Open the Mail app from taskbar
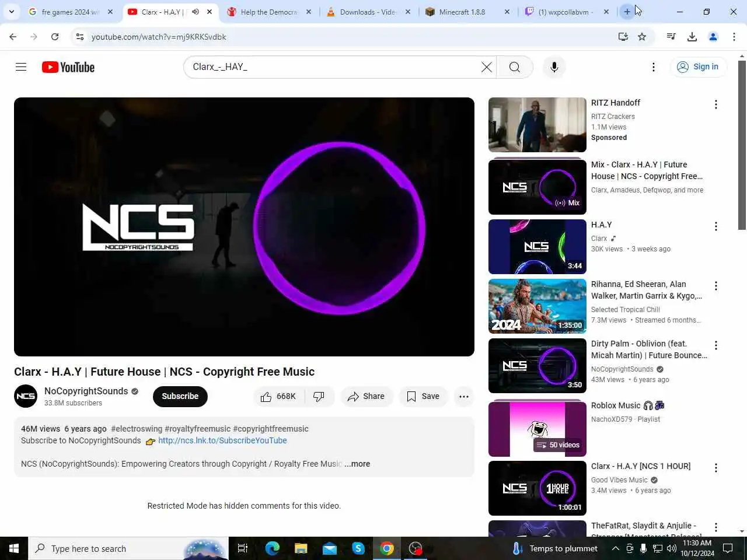The image size is (747, 560). click(329, 548)
